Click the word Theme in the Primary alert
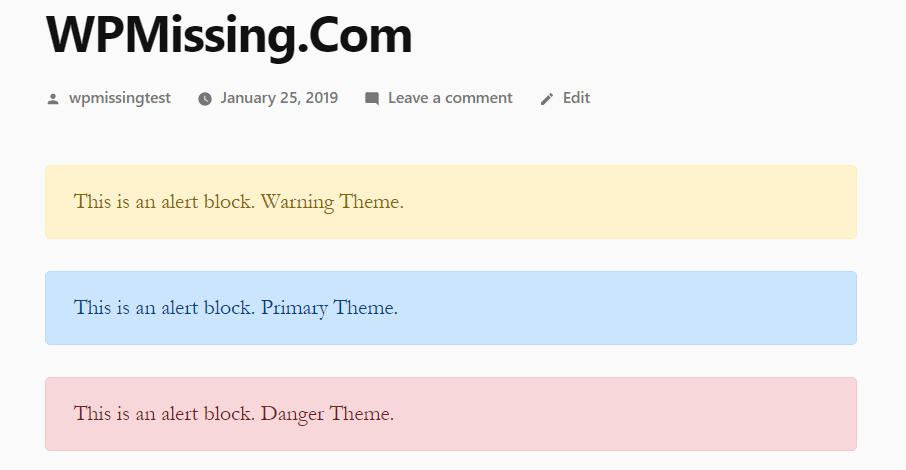Screen dimensions: 906x470 (365, 308)
